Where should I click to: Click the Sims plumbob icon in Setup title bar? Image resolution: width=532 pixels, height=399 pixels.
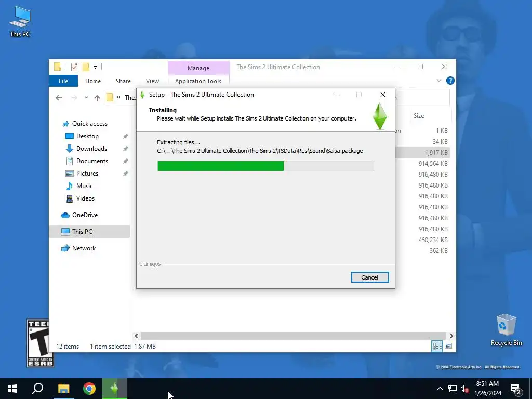142,95
